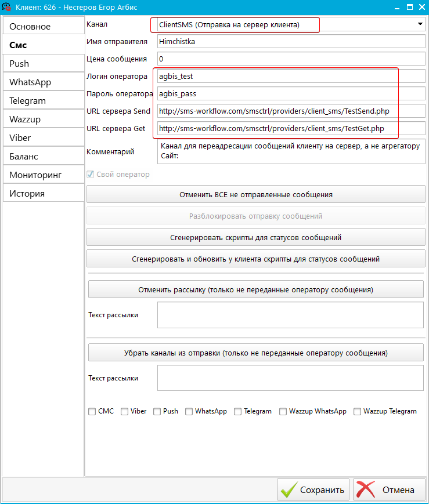Open the WhatsApp tab
This screenshot has height=504, width=429.
pos(44,82)
